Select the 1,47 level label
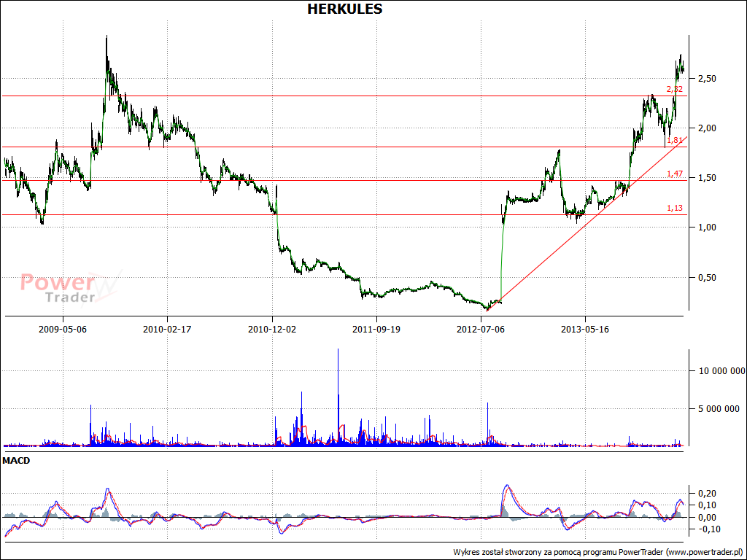 pyautogui.click(x=675, y=174)
